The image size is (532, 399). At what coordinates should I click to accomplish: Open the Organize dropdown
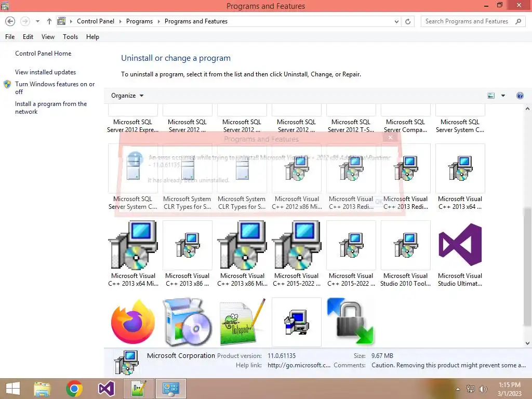[x=127, y=96]
